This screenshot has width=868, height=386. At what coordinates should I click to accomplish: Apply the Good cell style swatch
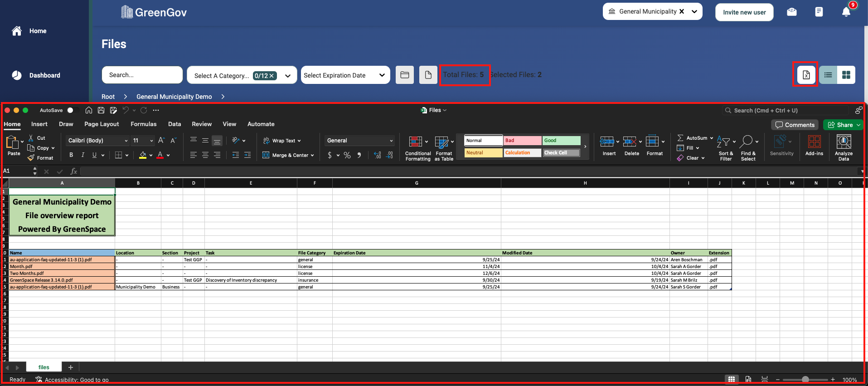coord(562,141)
